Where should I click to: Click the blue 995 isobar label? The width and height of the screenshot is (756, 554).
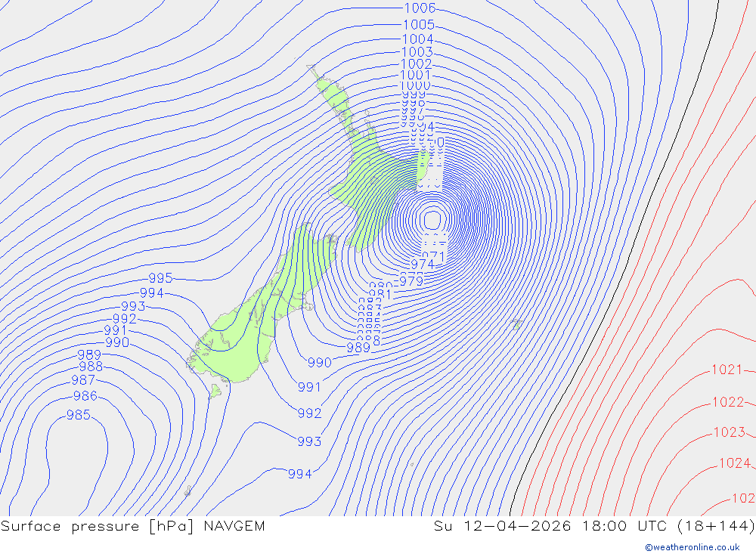pos(160,278)
